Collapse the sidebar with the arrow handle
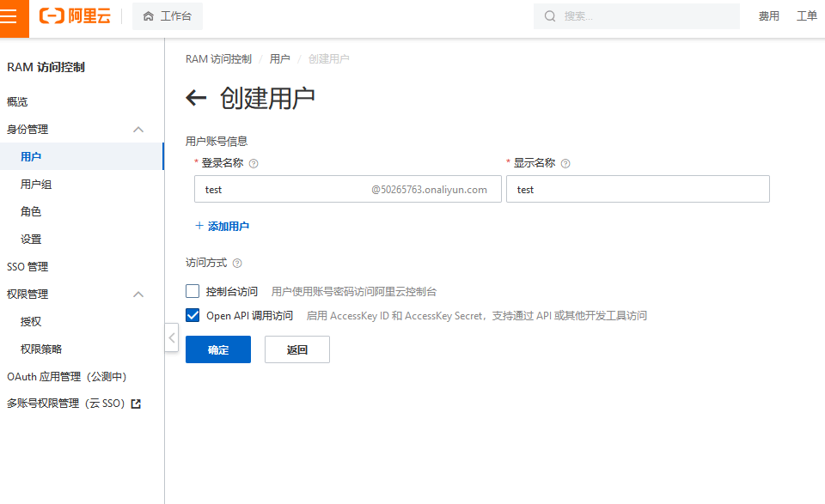This screenshot has height=504, width=825. click(171, 337)
